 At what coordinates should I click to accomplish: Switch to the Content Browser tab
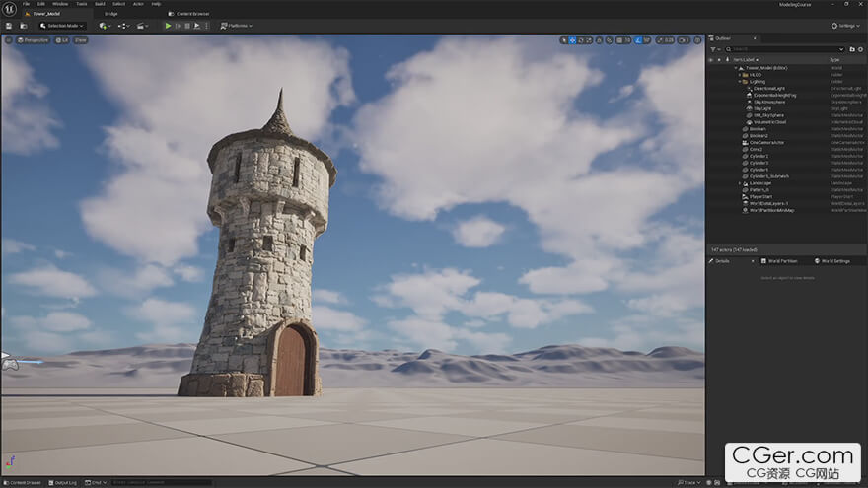coord(188,13)
